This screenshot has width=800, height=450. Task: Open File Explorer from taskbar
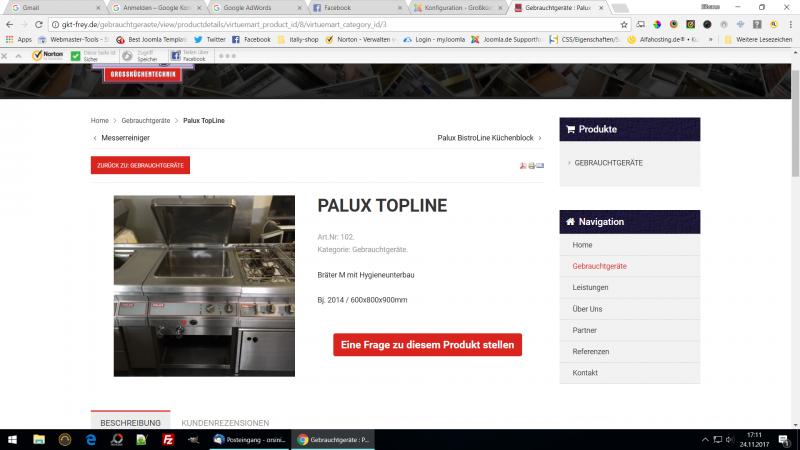[39, 439]
